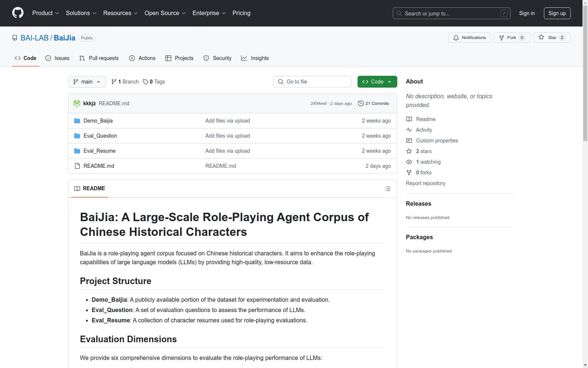Open the Releases section heading link
This screenshot has height=368, width=588.
(419, 204)
